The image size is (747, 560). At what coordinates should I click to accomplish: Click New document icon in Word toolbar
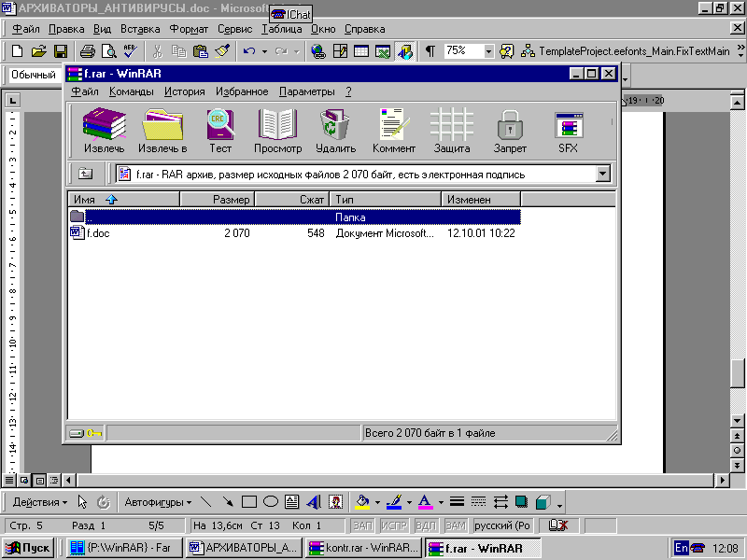coord(17,51)
